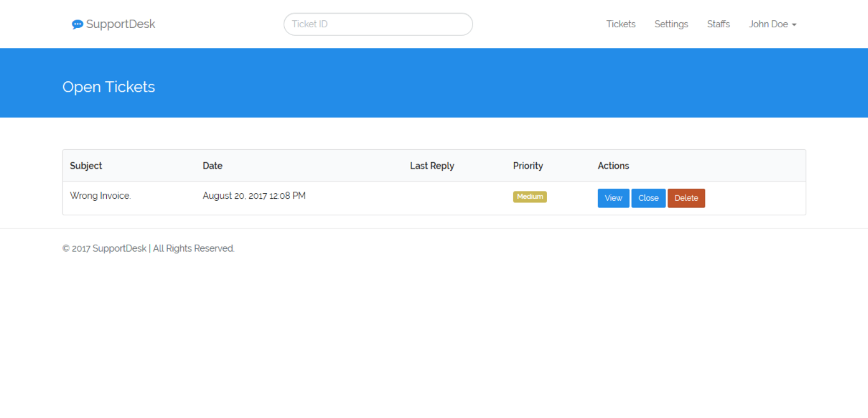
Task: Sort tickets by the Subject column
Action: pyautogui.click(x=86, y=165)
